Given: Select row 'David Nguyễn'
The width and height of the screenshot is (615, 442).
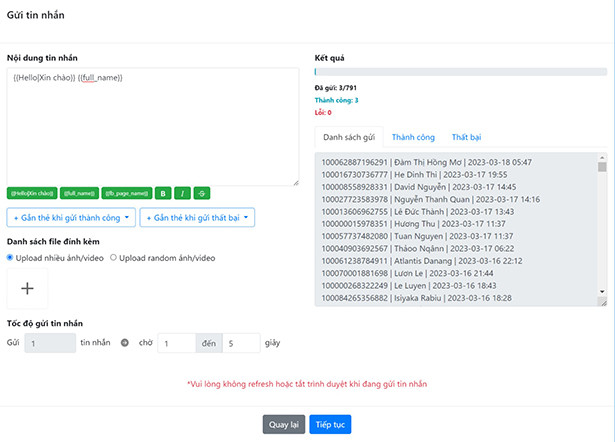Looking at the screenshot, I should point(419,187).
